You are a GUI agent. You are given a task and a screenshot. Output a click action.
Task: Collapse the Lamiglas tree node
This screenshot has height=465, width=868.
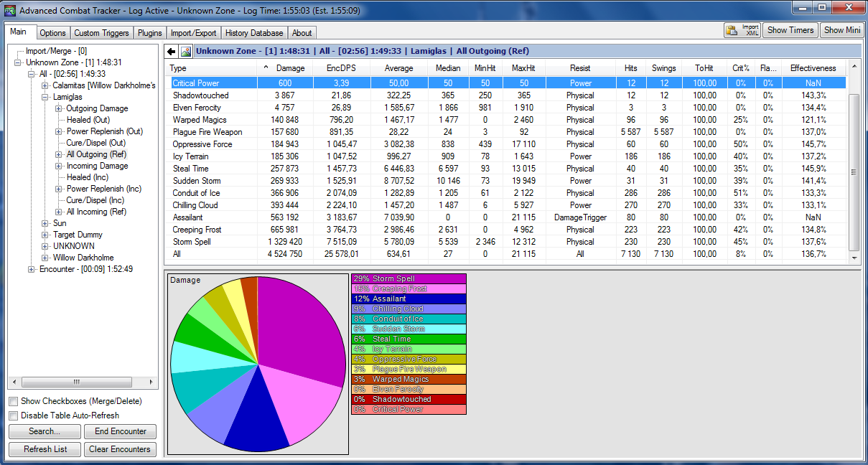pyautogui.click(x=45, y=97)
